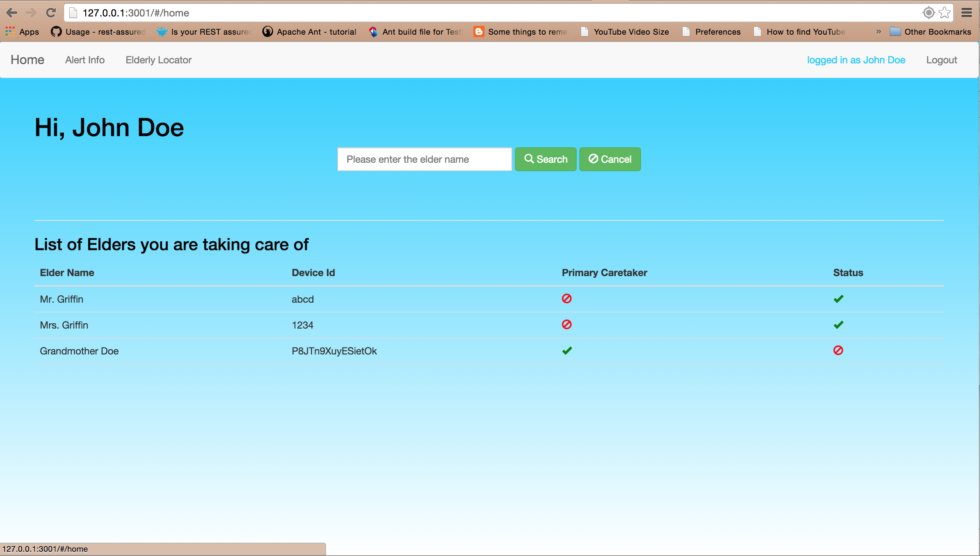Bookmark this page with the star icon
This screenshot has width=980, height=556.
tap(945, 13)
